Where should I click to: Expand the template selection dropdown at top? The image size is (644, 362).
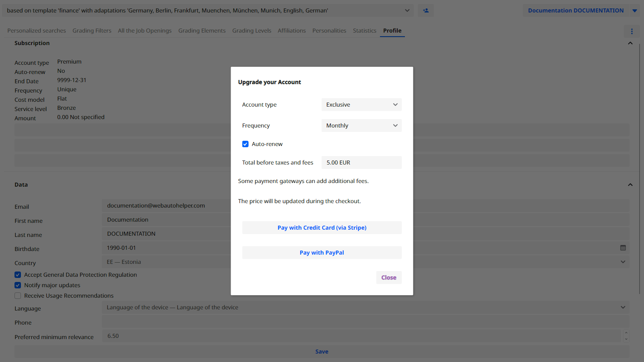pos(407,10)
